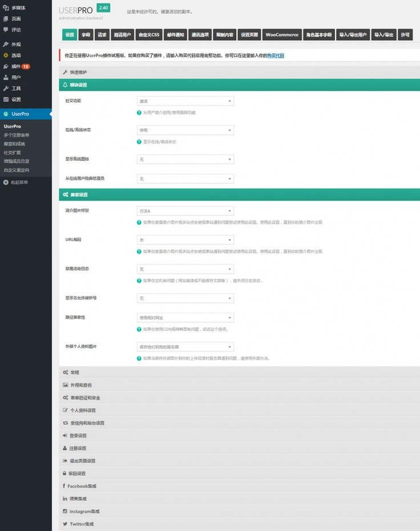
Task: Open the 页面 pages icon in sidebar
Action: 6,19
